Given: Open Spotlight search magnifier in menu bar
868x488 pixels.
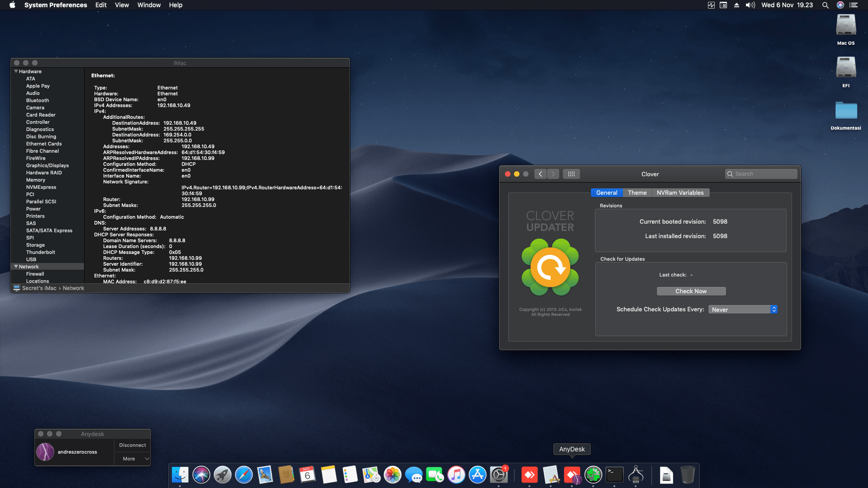Looking at the screenshot, I should click(825, 5).
